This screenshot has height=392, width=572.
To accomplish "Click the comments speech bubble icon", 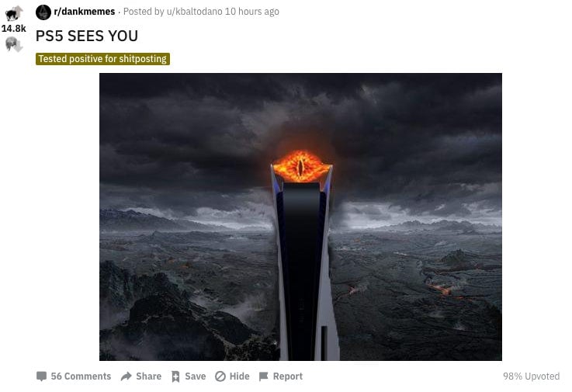I will coord(42,376).
